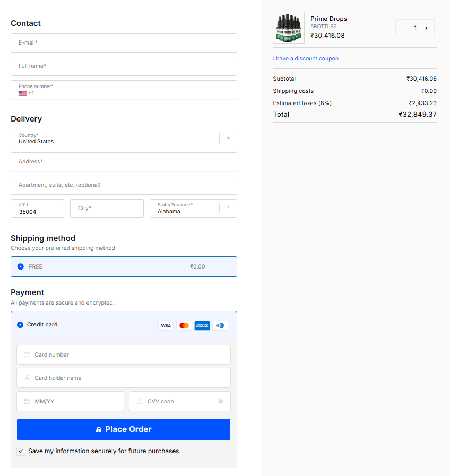
Task: Click the Prime Drops product thumbnail
Action: [288, 27]
